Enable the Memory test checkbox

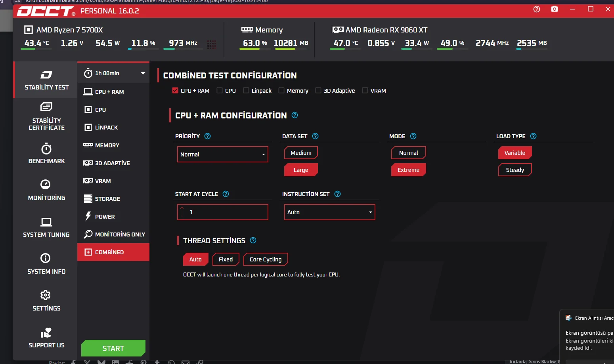[x=281, y=90]
